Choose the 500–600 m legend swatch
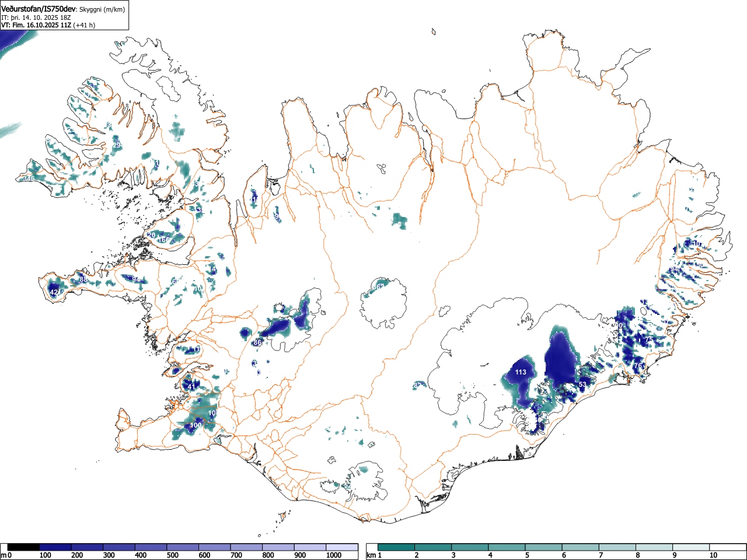747x560 pixels. [x=183, y=547]
